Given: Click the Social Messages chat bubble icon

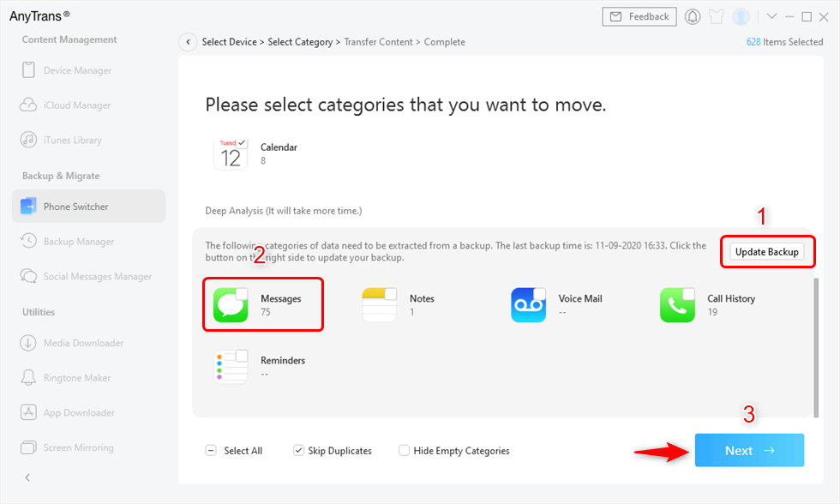Looking at the screenshot, I should click(28, 276).
